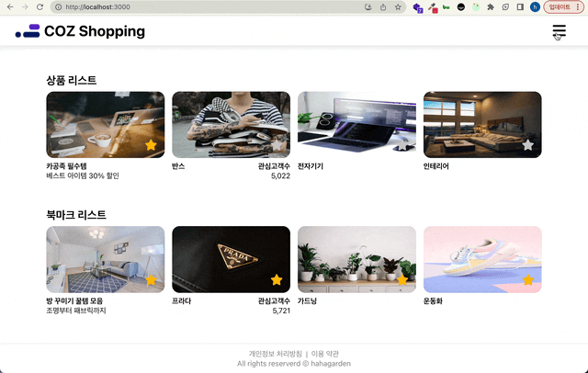
Task: Click the site info icon in address bar
Action: coord(58,6)
